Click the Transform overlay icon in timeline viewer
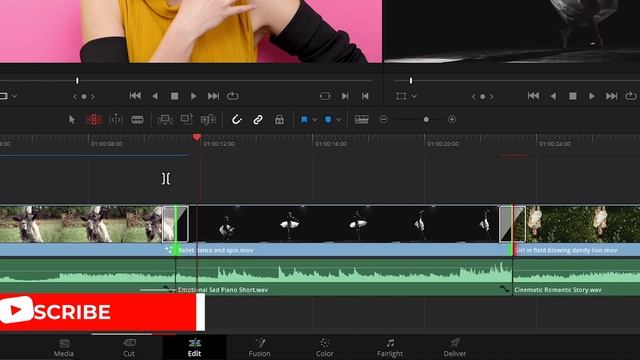The width and height of the screenshot is (640, 360). (401, 96)
